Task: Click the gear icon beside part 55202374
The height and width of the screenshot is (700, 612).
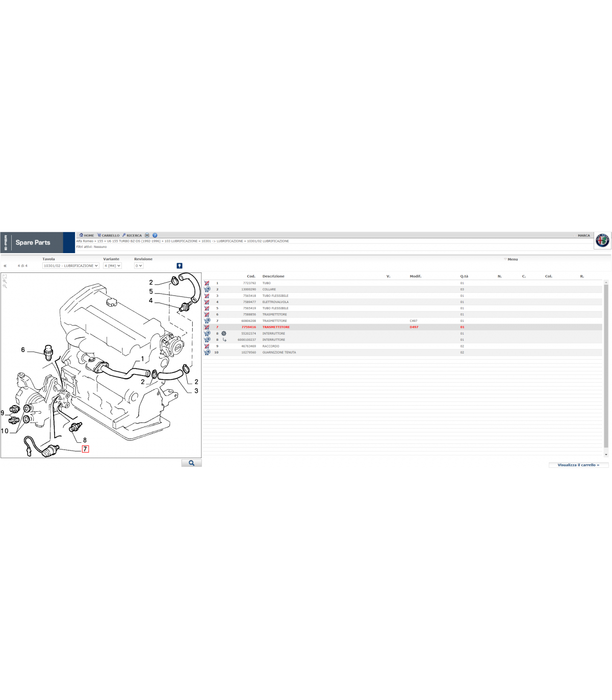Action: [x=223, y=334]
